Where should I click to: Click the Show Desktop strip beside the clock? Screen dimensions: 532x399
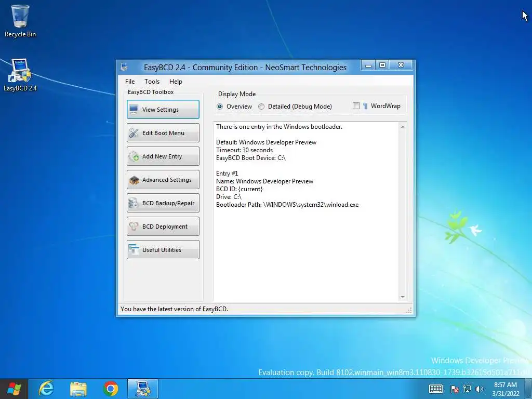[x=528, y=389]
